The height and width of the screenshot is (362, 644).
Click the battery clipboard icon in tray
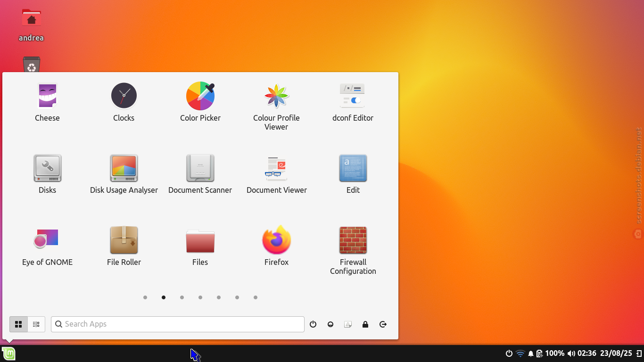click(539, 354)
